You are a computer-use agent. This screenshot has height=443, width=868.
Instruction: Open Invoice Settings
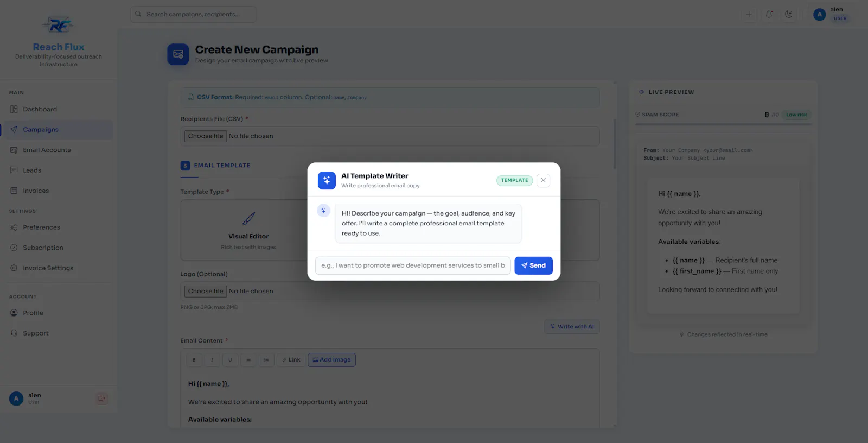[x=58, y=268]
